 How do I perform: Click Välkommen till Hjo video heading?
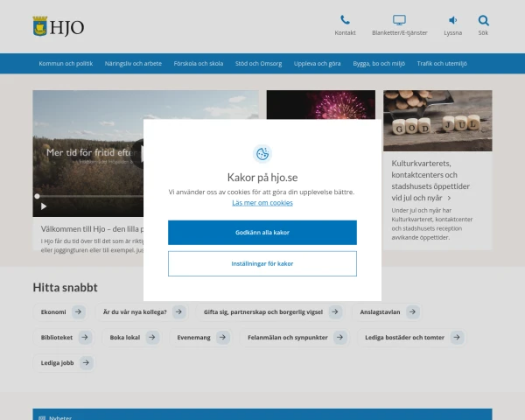pos(92,229)
